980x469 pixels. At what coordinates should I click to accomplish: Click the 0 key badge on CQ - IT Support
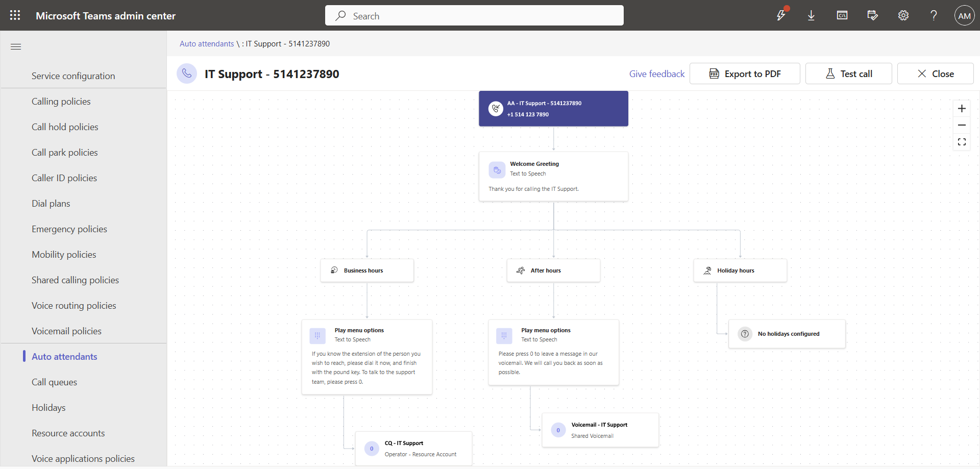tap(372, 449)
